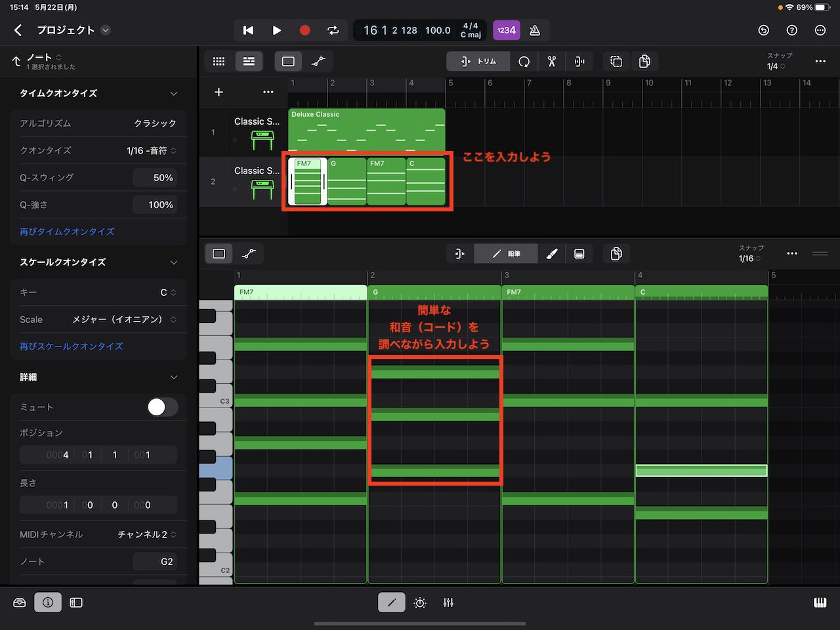The height and width of the screenshot is (630, 840).
Task: Open the アルゴリズム クラシック setting
Action: [x=98, y=123]
